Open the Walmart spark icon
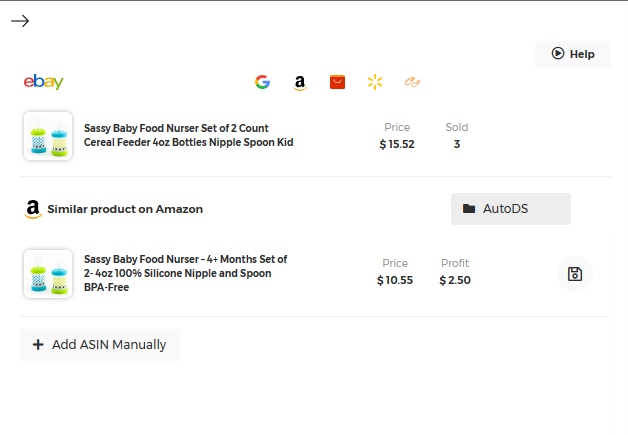Screen dimensions: 628x435 [374, 82]
